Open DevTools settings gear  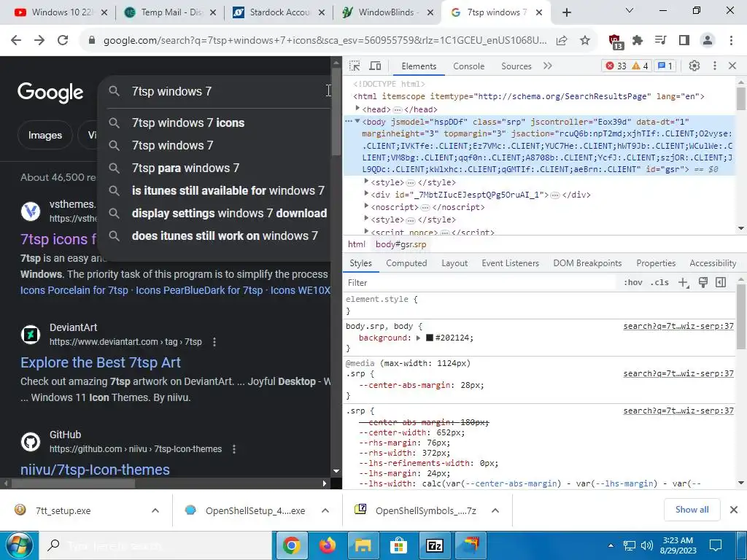click(x=694, y=66)
